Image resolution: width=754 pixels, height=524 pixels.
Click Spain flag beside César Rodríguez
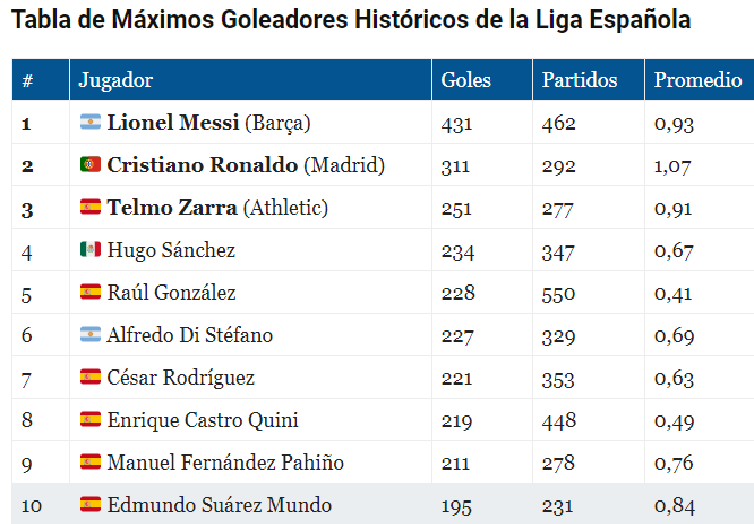[90, 377]
